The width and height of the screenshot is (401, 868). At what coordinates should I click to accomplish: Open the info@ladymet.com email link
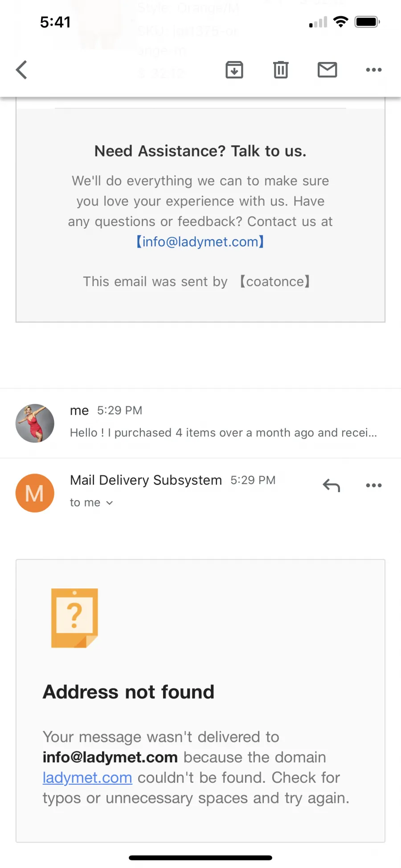pos(200,242)
